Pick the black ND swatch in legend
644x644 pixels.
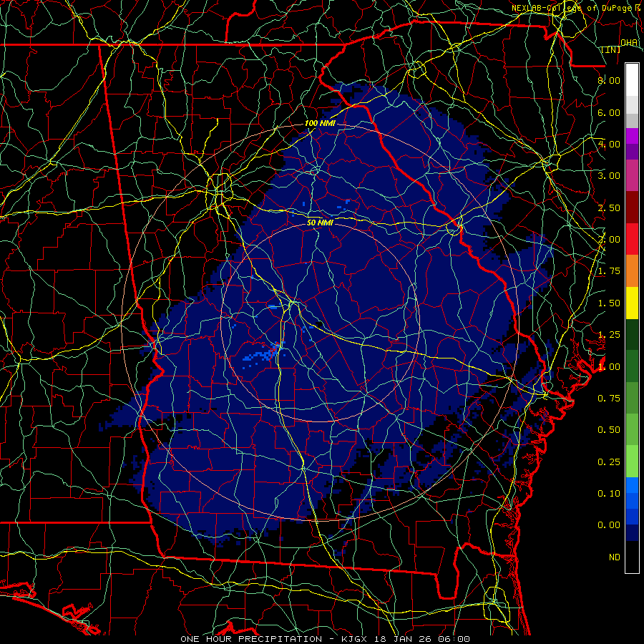click(x=632, y=557)
